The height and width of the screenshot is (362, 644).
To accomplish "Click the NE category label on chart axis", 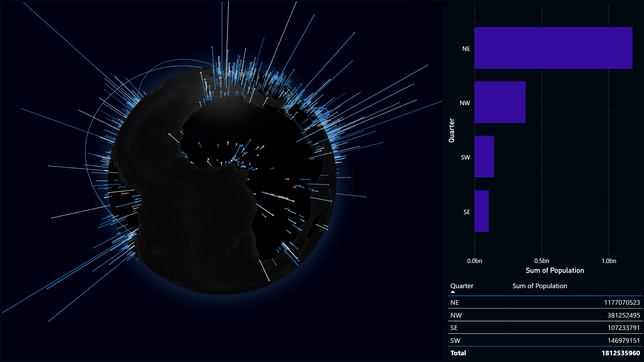I will [x=466, y=49].
